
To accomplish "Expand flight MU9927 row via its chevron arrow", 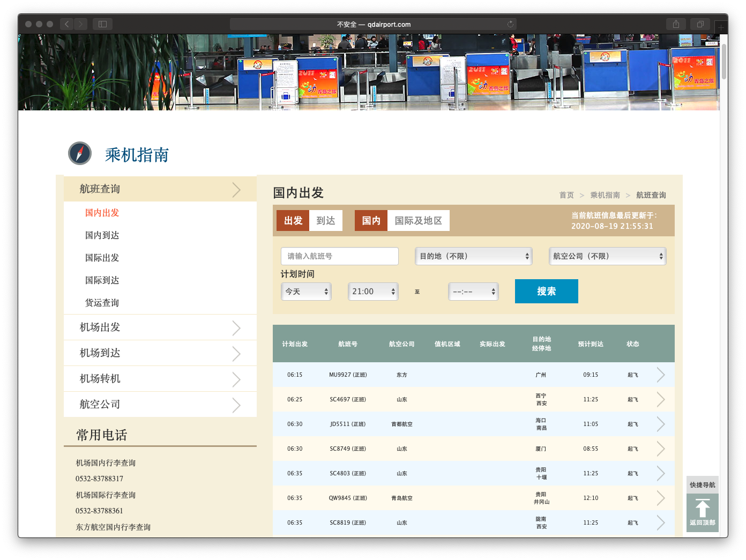I will point(661,375).
